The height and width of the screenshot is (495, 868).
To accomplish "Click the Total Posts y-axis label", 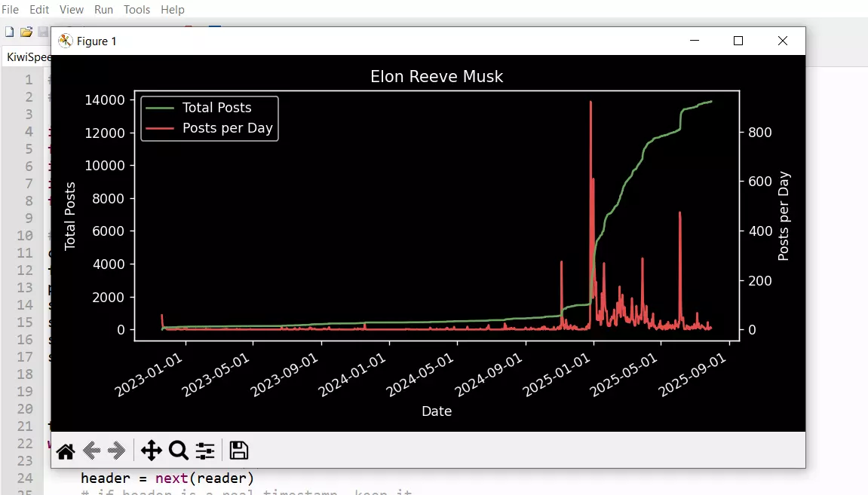I will click(69, 215).
